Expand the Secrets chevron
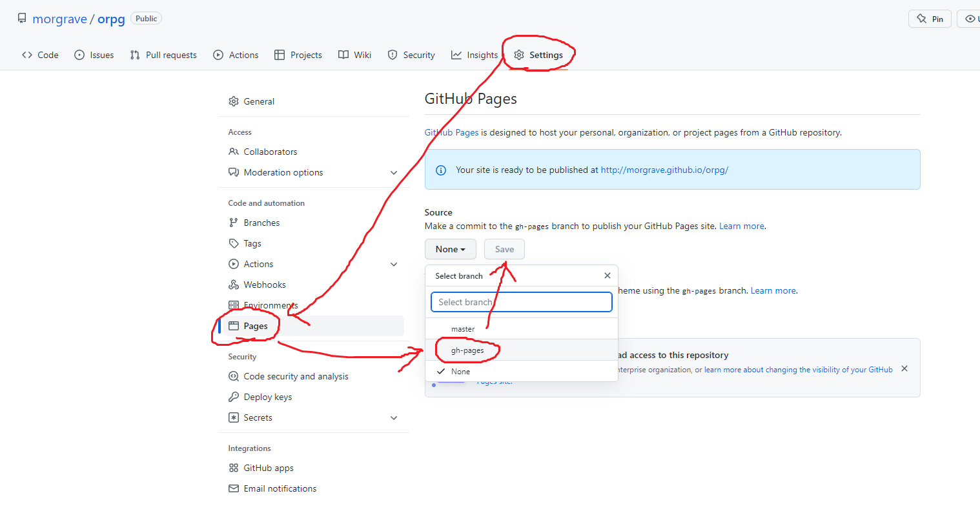 [394, 417]
